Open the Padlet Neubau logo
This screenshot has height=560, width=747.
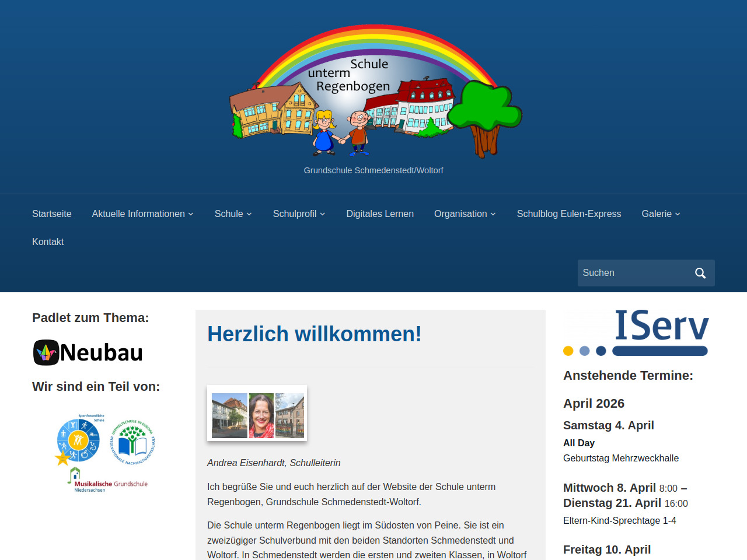pyautogui.click(x=88, y=352)
